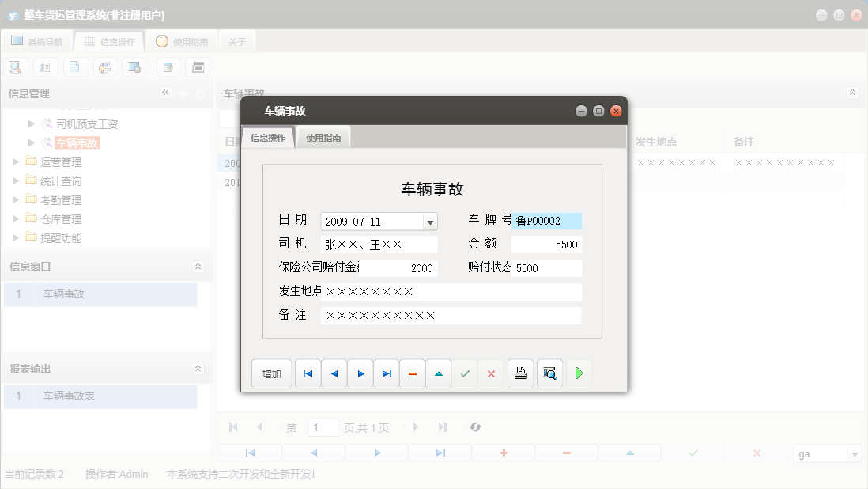Refresh the records list with circular arrow icon
868x489 pixels.
click(475, 426)
